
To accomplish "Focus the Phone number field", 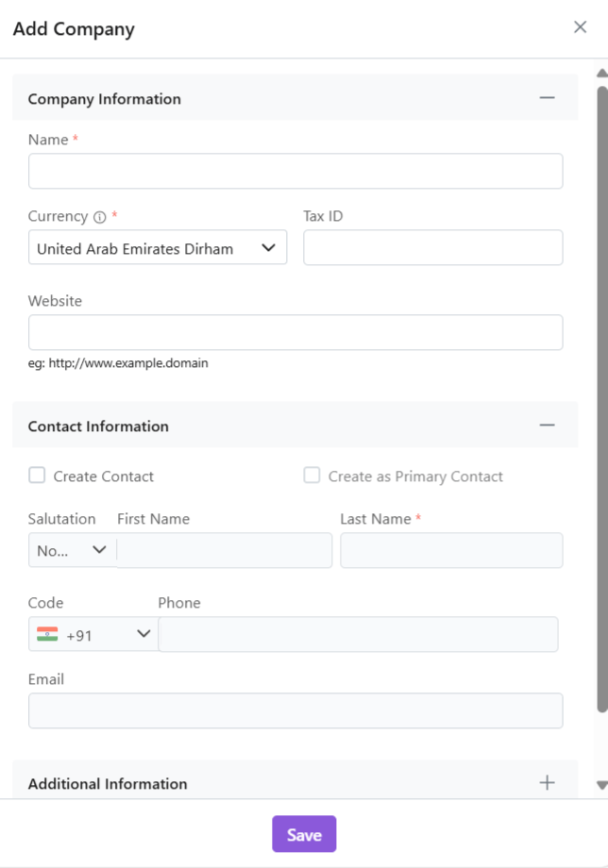I will tap(358, 635).
